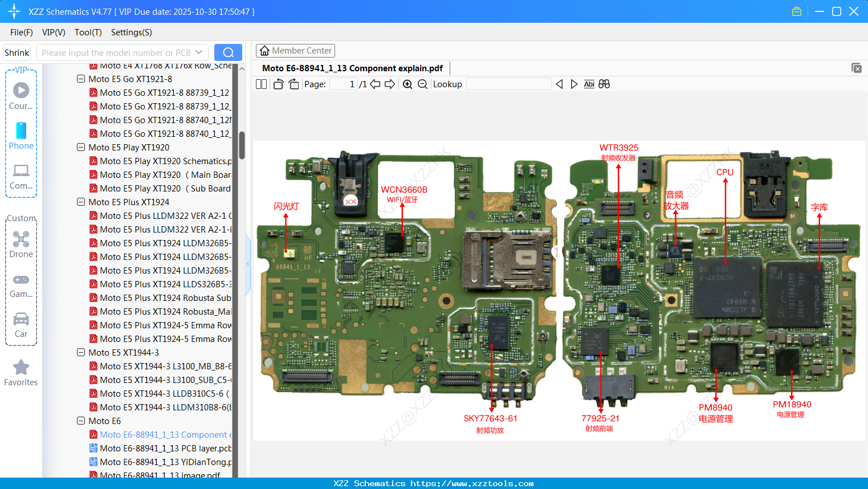
Task: Zoom out of the schematic PDF
Action: pyautogui.click(x=422, y=84)
